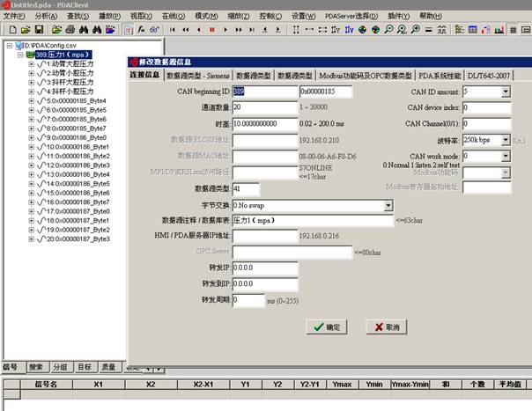Click the hex 0x00000185 ID field
Screen dimensions: 532x411
pyautogui.click(x=326, y=92)
